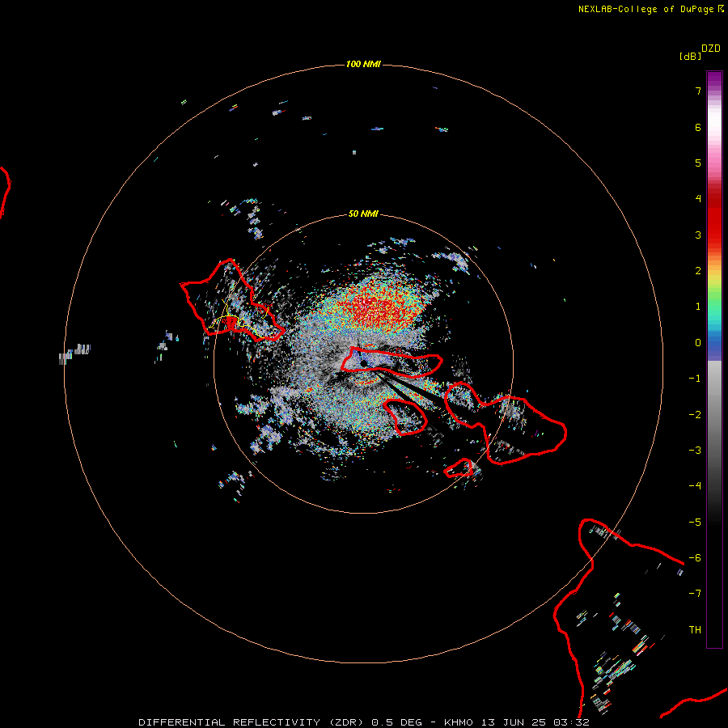Screen dimensions: 728x728
Task: Click the -2 value on color scale
Action: [695, 415]
